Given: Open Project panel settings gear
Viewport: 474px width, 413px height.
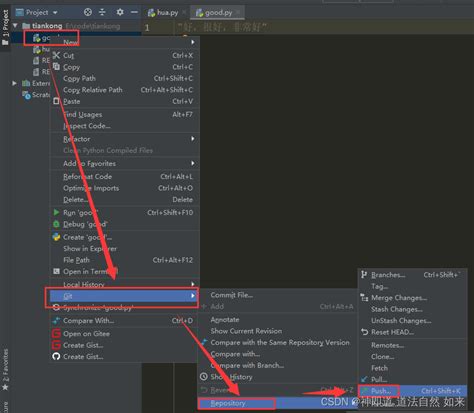Looking at the screenshot, I should (120, 12).
